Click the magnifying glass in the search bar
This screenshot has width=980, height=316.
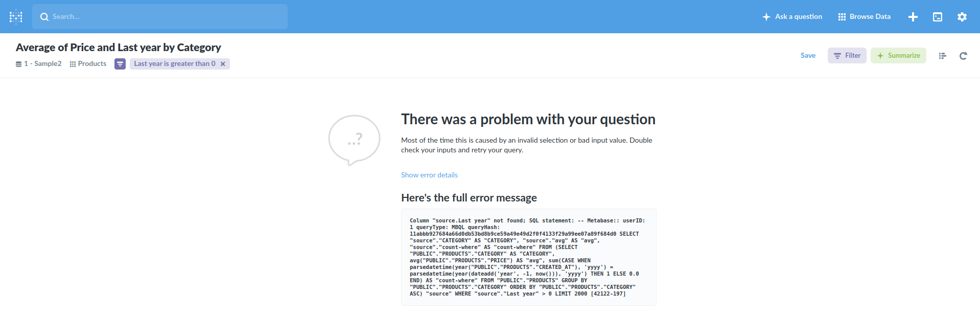(44, 16)
